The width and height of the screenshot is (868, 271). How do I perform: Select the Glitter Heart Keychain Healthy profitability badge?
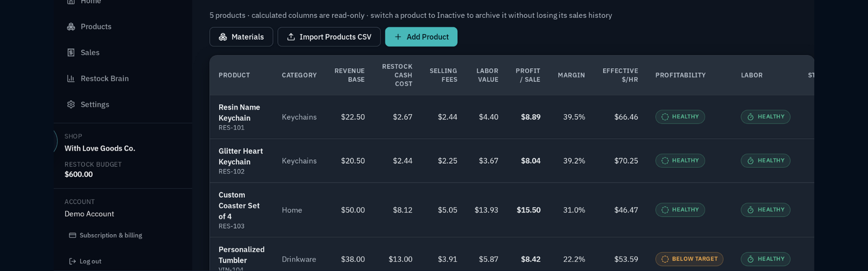click(680, 161)
